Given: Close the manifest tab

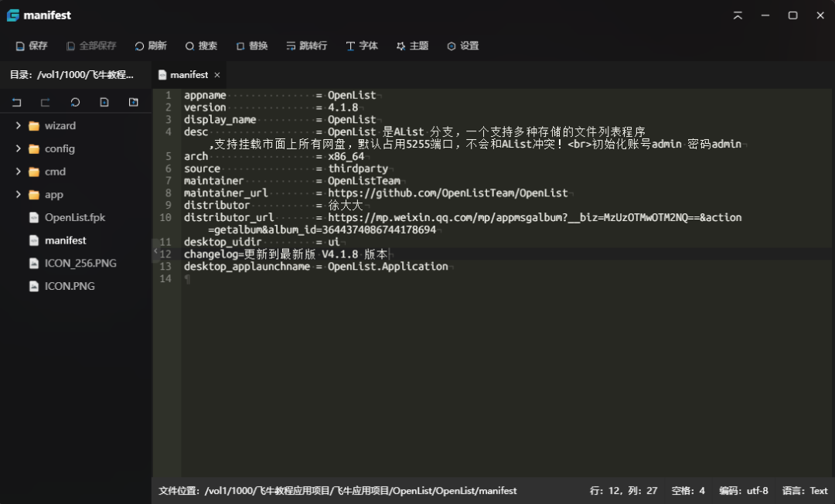Looking at the screenshot, I should [x=217, y=75].
